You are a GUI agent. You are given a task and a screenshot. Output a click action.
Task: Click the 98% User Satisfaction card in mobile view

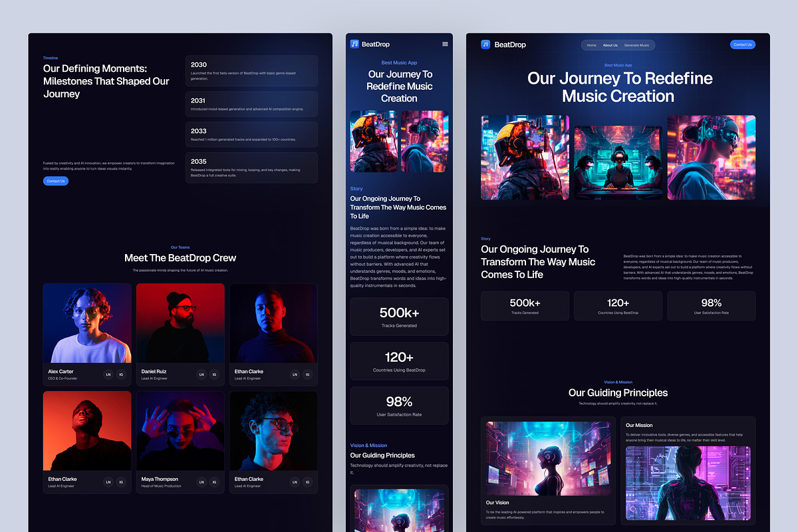coord(399,406)
